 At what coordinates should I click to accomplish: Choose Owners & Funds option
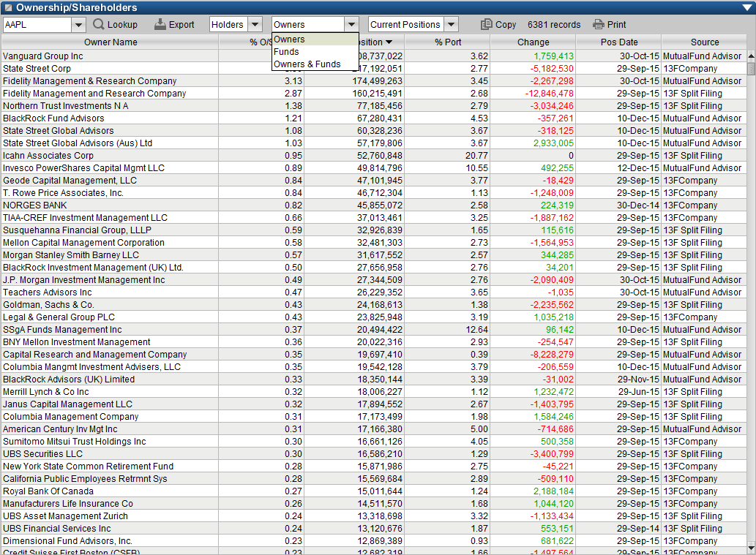(307, 64)
